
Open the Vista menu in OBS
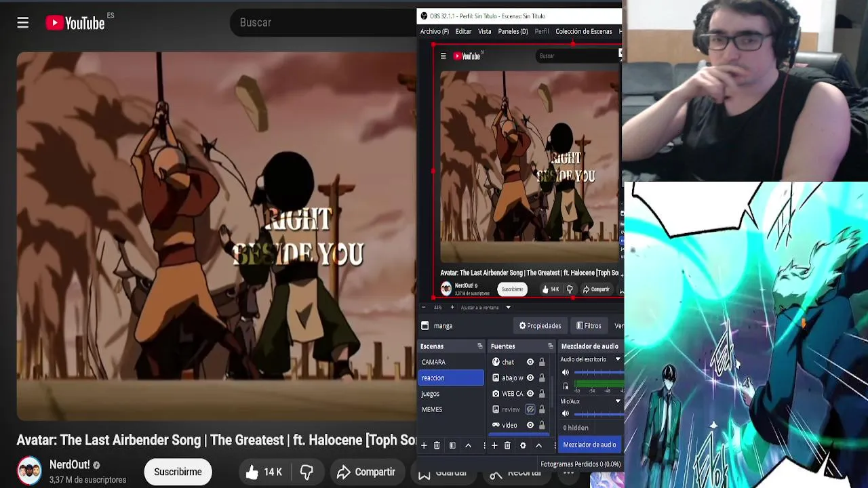click(x=485, y=31)
